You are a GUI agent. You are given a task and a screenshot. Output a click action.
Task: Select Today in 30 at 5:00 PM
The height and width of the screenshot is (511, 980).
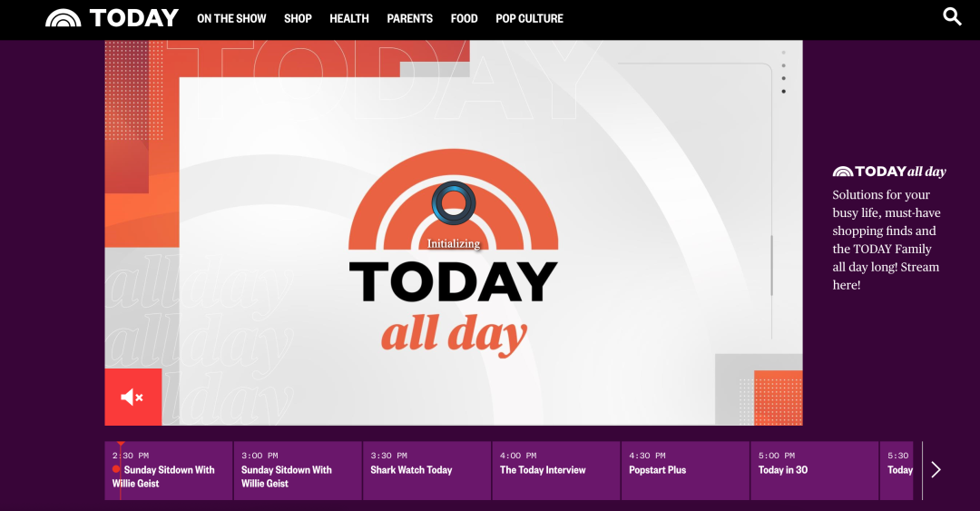[x=814, y=471]
